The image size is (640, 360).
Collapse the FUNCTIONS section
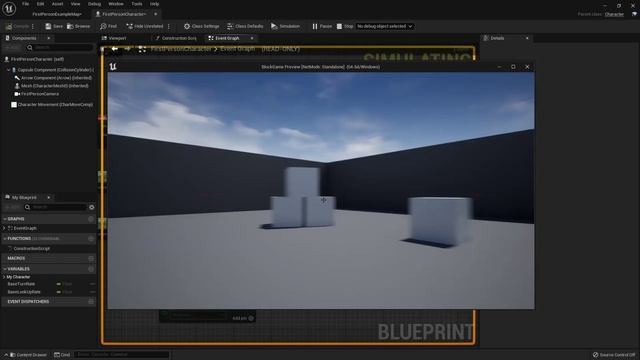[x=5, y=239]
